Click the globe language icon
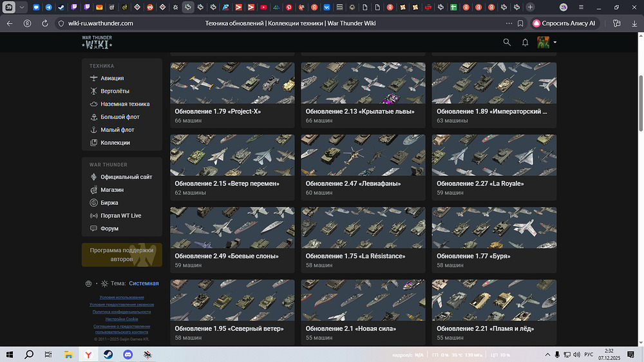 coord(88,283)
